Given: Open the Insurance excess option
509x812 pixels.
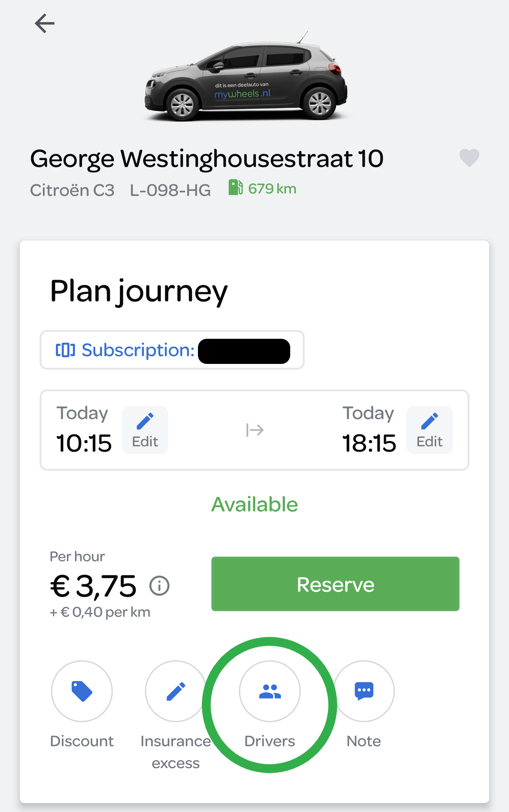Looking at the screenshot, I should click(x=176, y=691).
